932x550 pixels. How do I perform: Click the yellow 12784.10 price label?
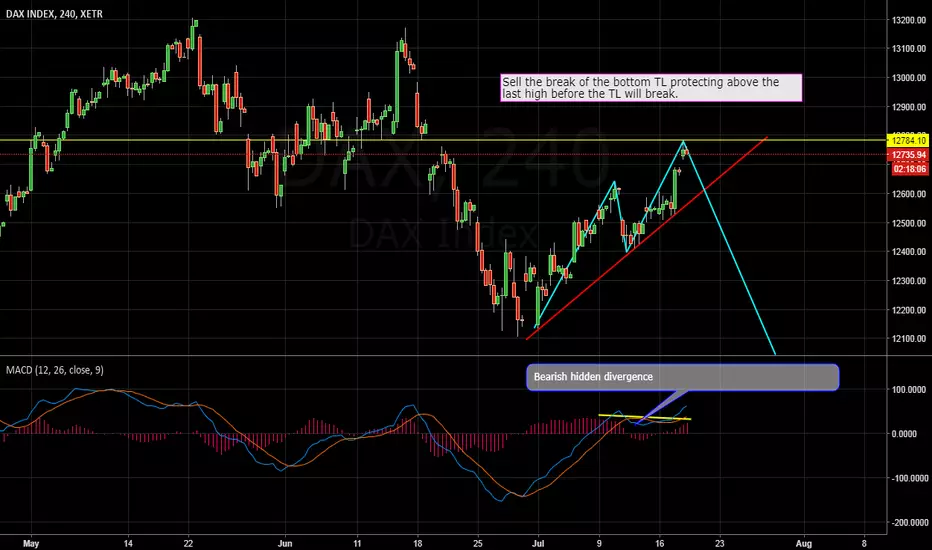tap(908, 141)
